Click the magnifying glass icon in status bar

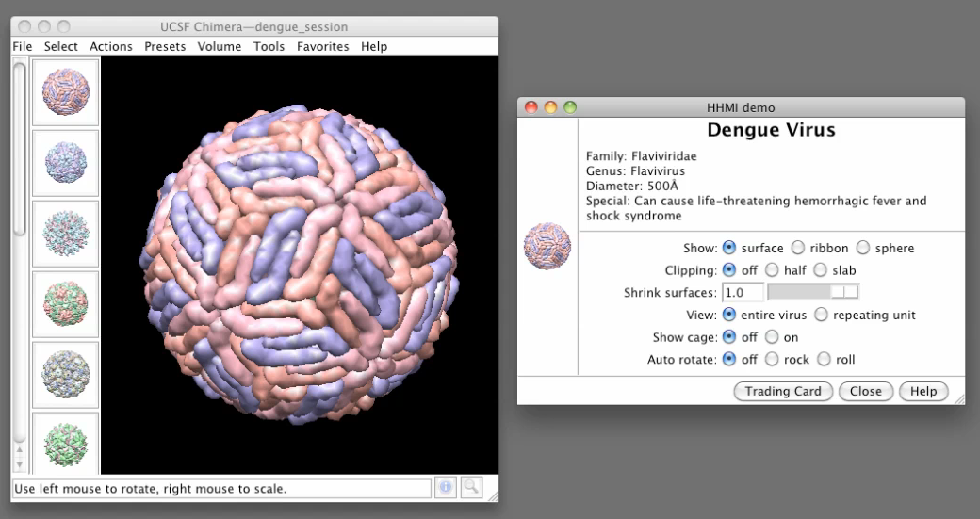click(469, 488)
